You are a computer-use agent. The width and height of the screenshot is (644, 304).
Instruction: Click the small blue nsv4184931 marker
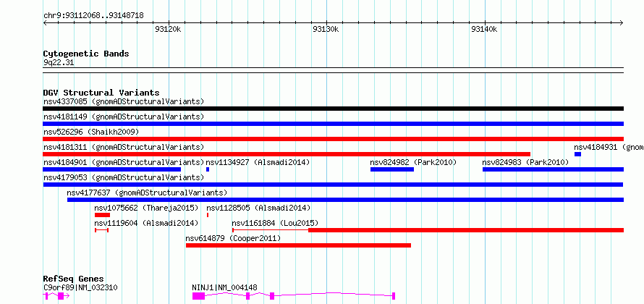[577, 154]
